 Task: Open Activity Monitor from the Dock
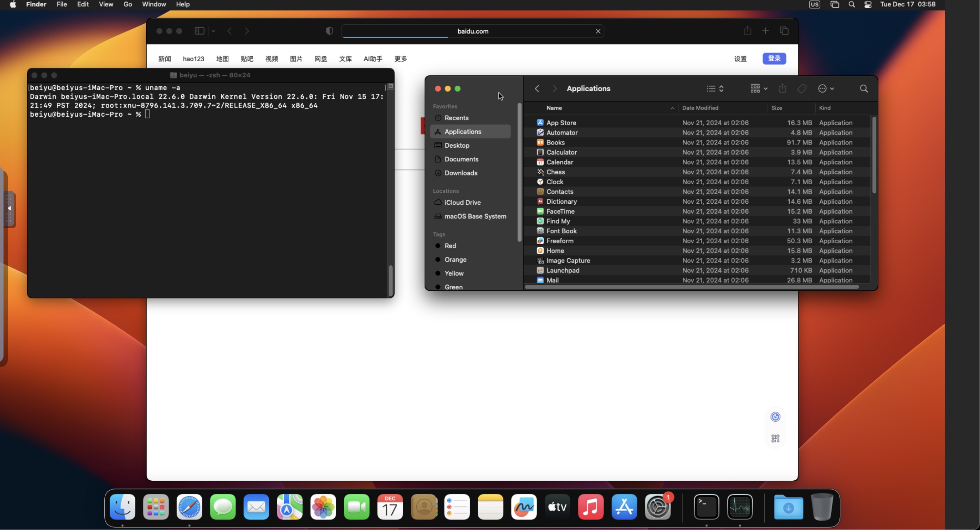coord(740,507)
